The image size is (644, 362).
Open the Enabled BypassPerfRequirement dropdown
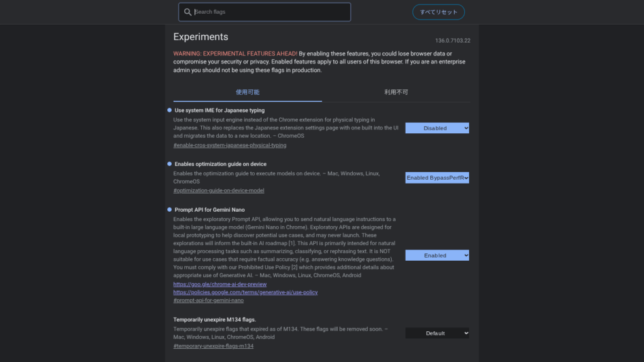(x=437, y=178)
